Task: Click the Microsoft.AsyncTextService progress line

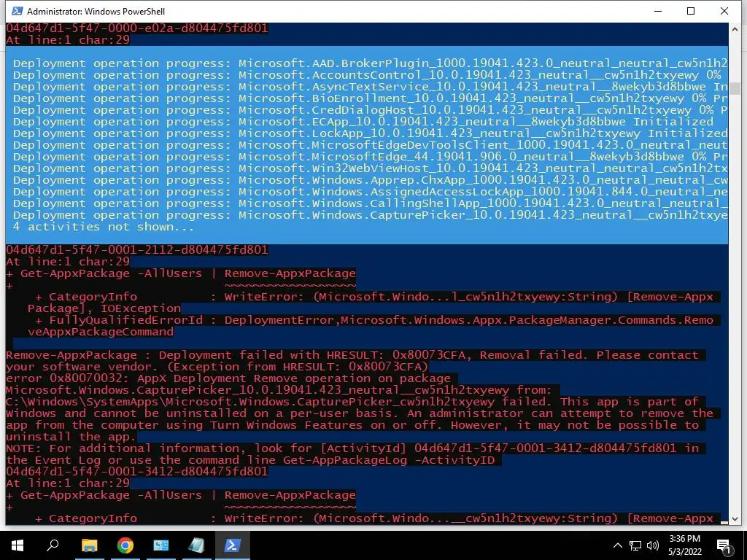Action: [x=370, y=87]
